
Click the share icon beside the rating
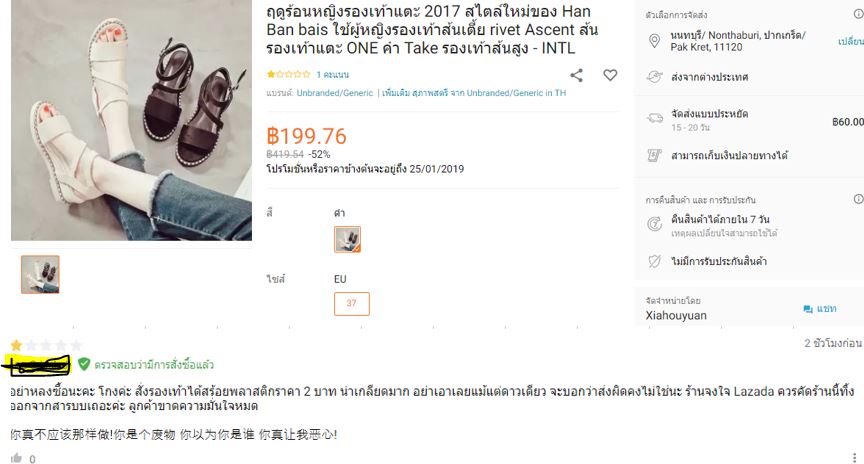(576, 75)
